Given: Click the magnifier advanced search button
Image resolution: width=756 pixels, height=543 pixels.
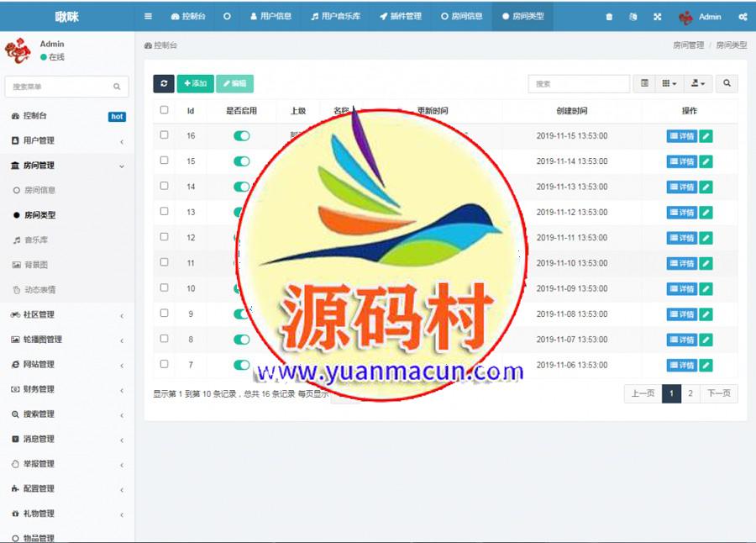Looking at the screenshot, I should pyautogui.click(x=727, y=83).
